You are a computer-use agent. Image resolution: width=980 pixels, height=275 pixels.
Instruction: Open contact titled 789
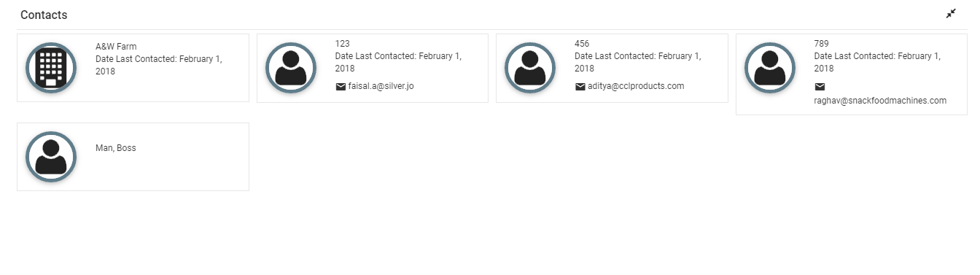click(822, 44)
